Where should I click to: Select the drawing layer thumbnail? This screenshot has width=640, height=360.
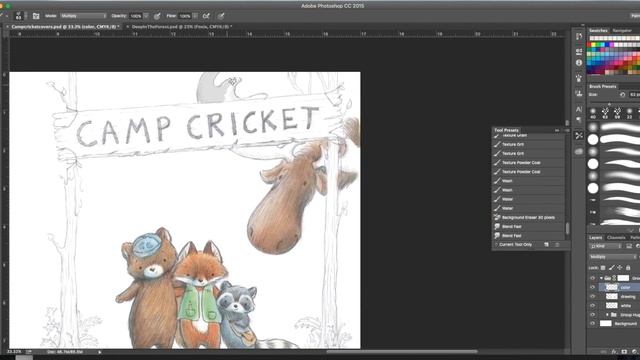[611, 296]
